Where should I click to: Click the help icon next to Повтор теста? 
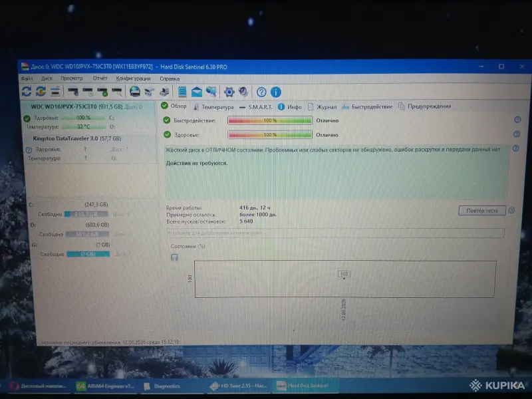511,210
